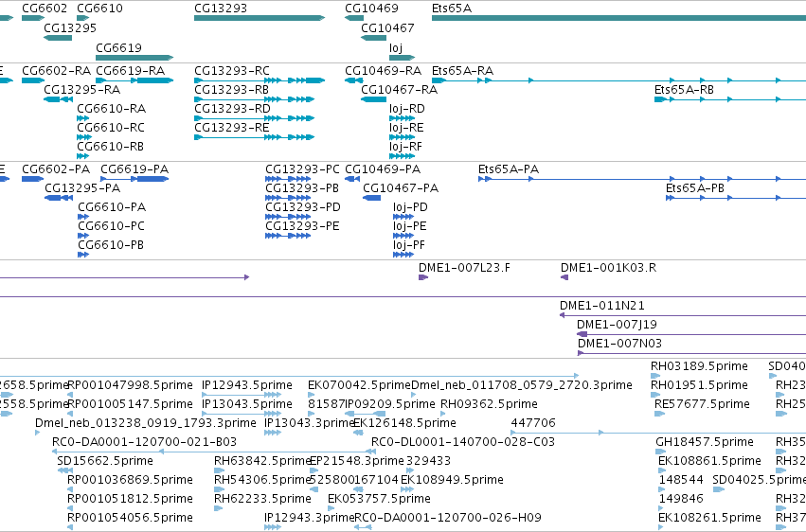Select transcript loj-RE

[x=406, y=128]
